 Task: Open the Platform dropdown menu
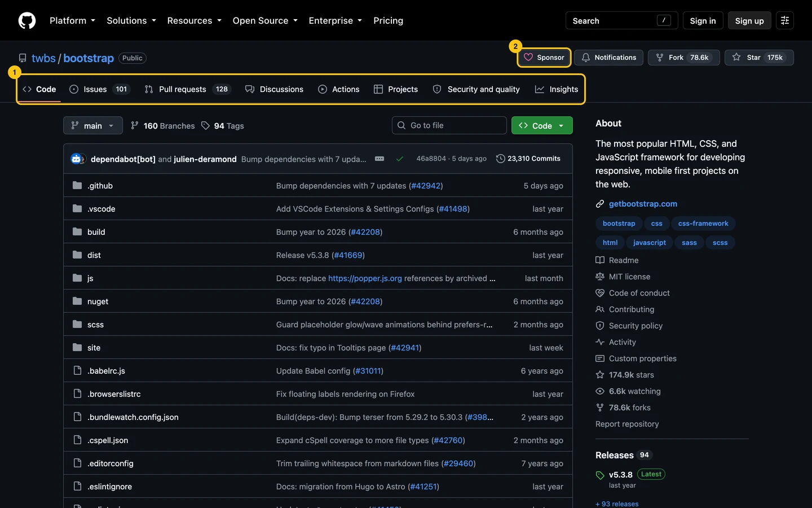(x=72, y=20)
